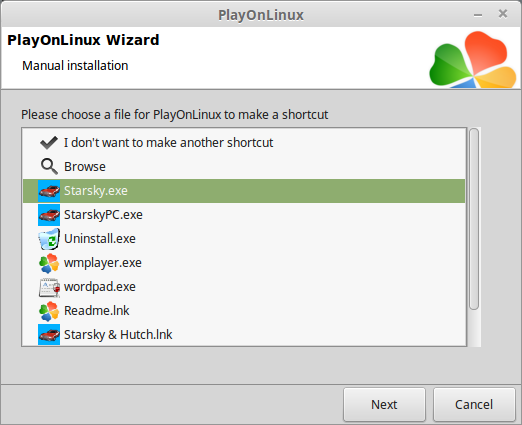Click the recycle bin icon for Uninstall.exe
This screenshot has height=425, width=522.
tap(49, 239)
